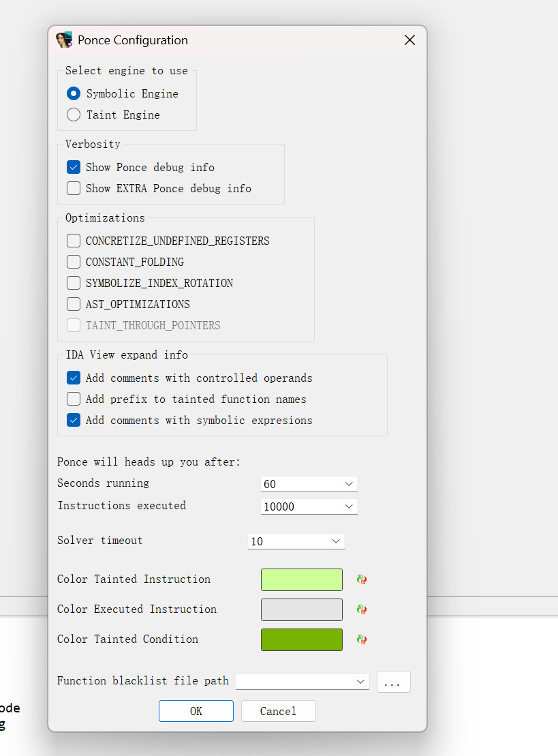The width and height of the screenshot is (558, 756).
Task: Enable AST_OPTIMIZATIONS checkbox
Action: click(x=74, y=304)
